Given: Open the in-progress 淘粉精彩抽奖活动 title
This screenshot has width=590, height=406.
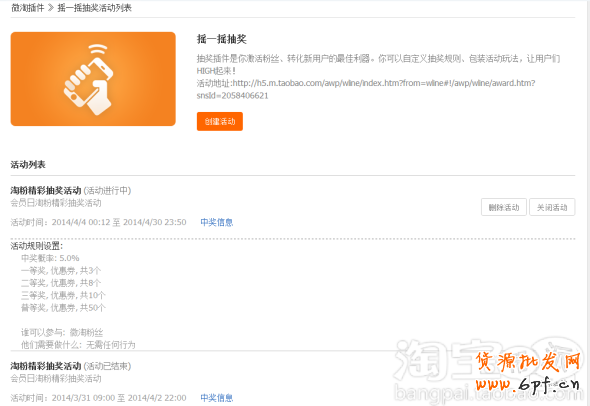Looking at the screenshot, I should pos(46,190).
